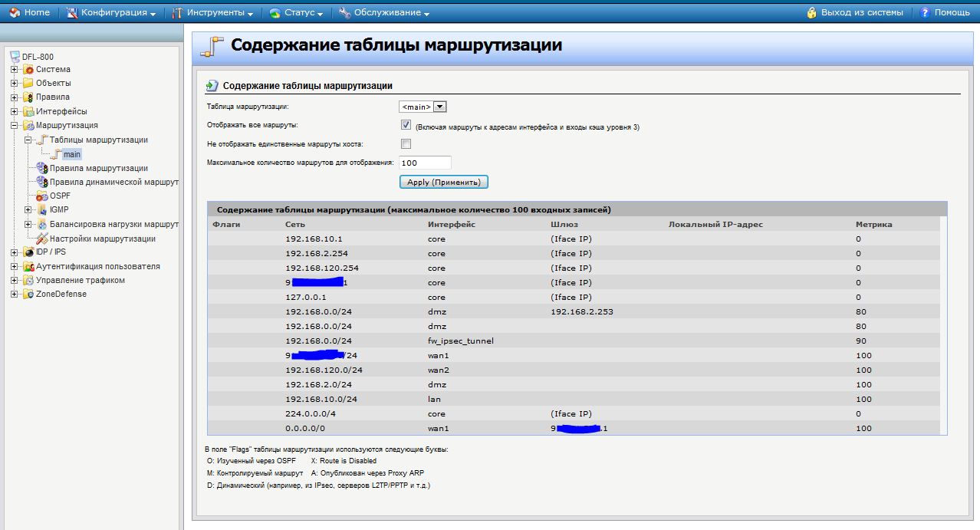Screen dimensions: 980x530
Task: Click the IDP / IPS bomb icon
Action: click(x=28, y=252)
